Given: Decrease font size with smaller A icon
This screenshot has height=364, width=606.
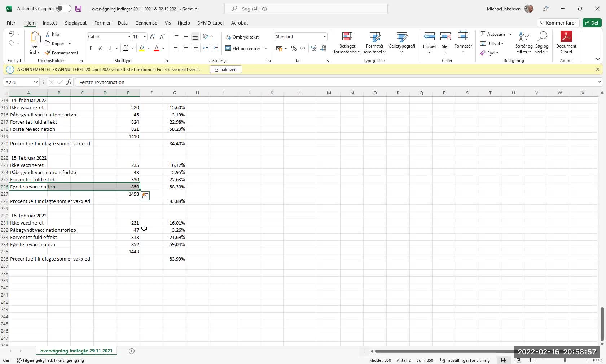Looking at the screenshot, I should point(162,37).
